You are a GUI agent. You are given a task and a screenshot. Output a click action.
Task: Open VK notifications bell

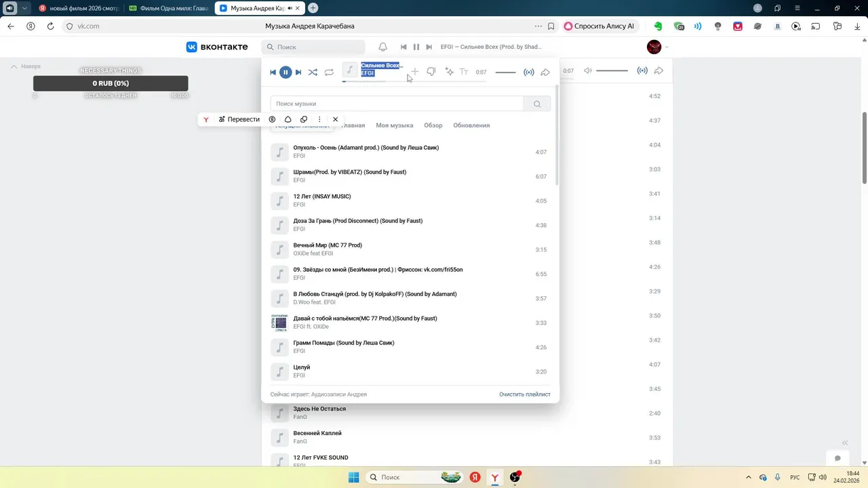[382, 47]
